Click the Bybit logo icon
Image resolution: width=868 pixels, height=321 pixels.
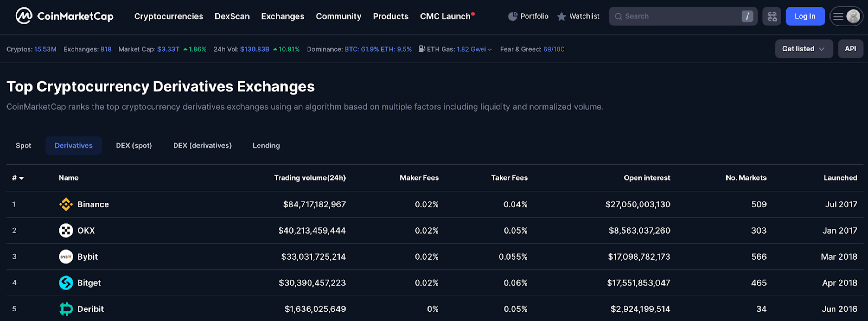point(66,257)
